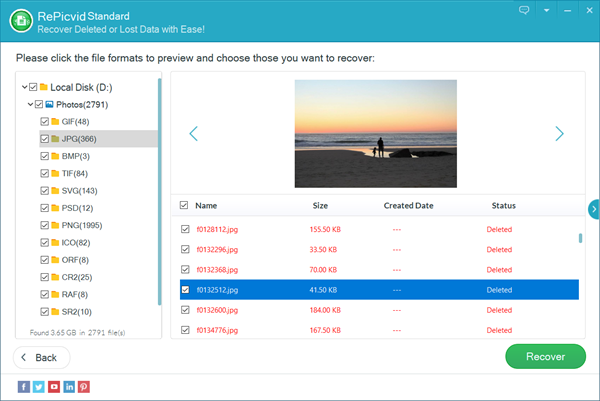The width and height of the screenshot is (600, 401).
Task: Open the feedback speech-bubble icon
Action: pos(524,10)
